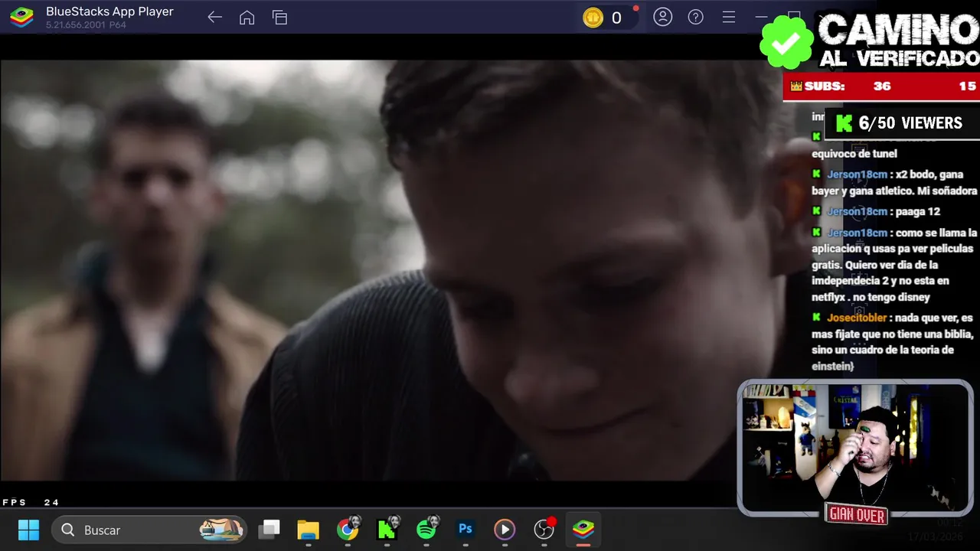Click the webcam overlay thumbnail

pos(855,448)
